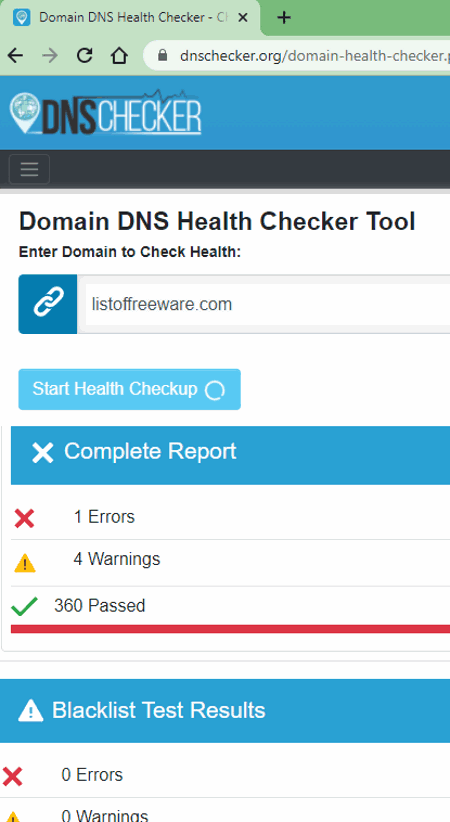Viewport: 450px width, 822px height.
Task: Click the DNS Checker logo
Action: (105, 112)
